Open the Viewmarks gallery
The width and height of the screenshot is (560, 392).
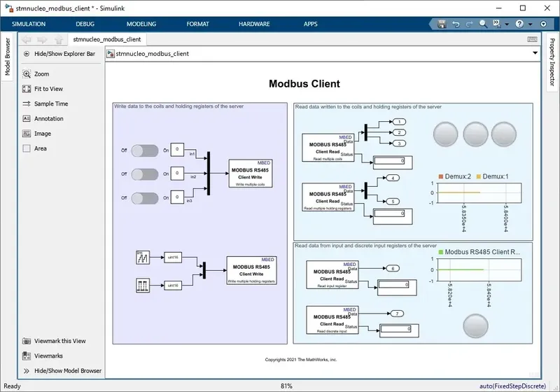point(43,356)
